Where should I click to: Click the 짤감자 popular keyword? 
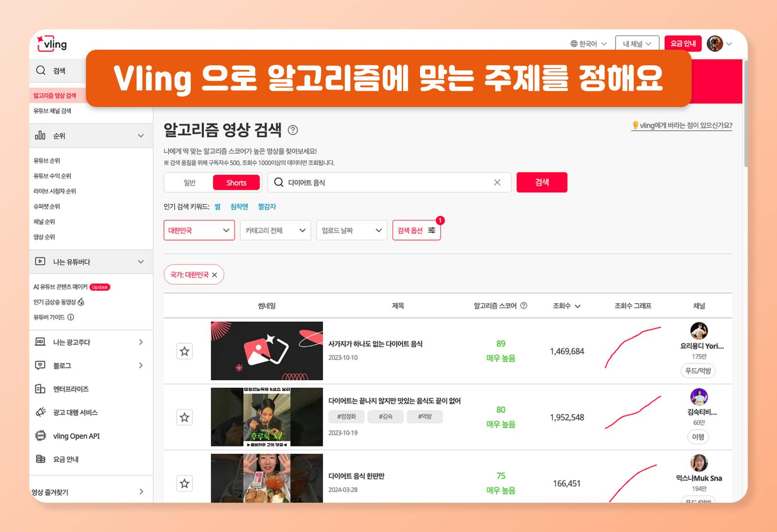coord(267,207)
